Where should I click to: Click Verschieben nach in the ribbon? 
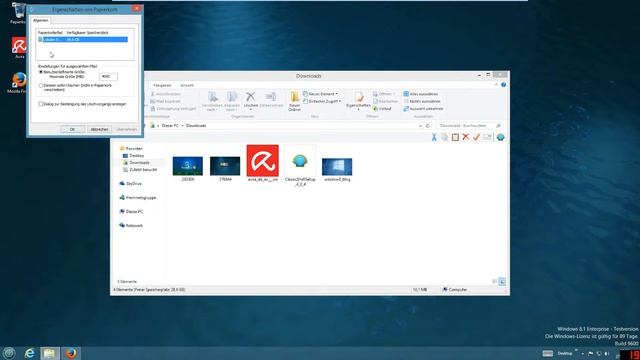[212, 101]
